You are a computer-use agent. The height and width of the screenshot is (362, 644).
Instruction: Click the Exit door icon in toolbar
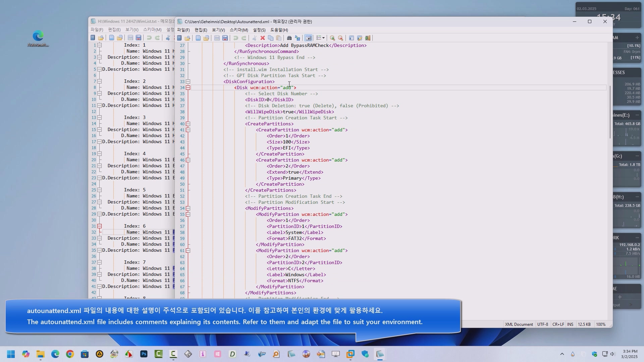click(368, 38)
